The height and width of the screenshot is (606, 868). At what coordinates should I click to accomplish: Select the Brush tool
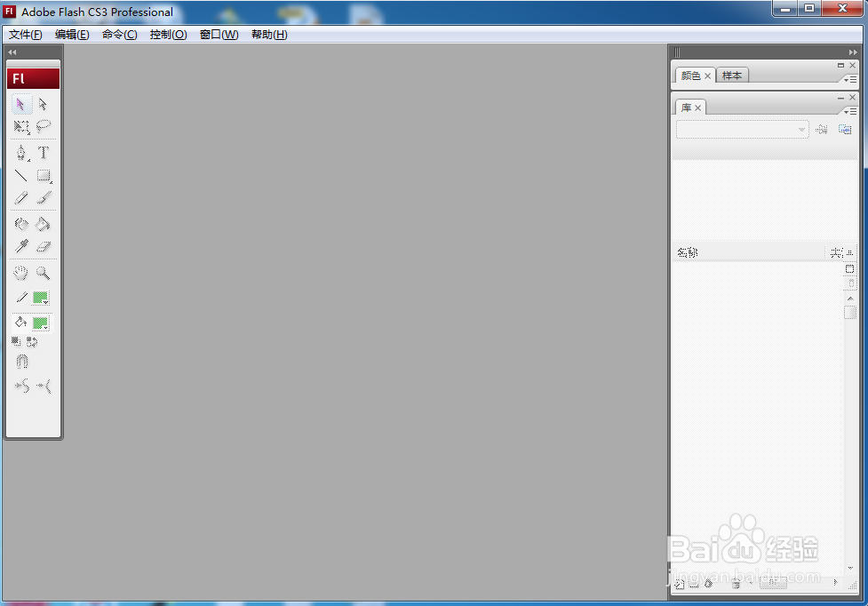coord(44,198)
